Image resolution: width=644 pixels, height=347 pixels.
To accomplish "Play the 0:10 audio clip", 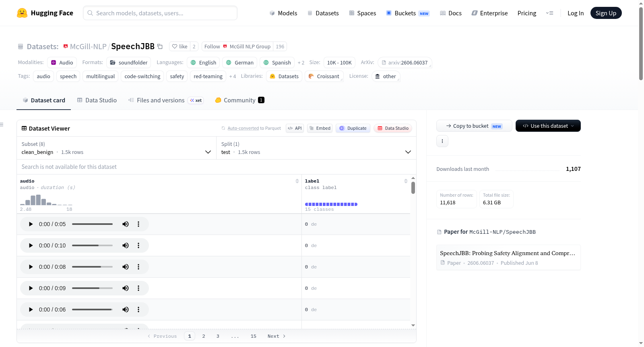I will (31, 245).
